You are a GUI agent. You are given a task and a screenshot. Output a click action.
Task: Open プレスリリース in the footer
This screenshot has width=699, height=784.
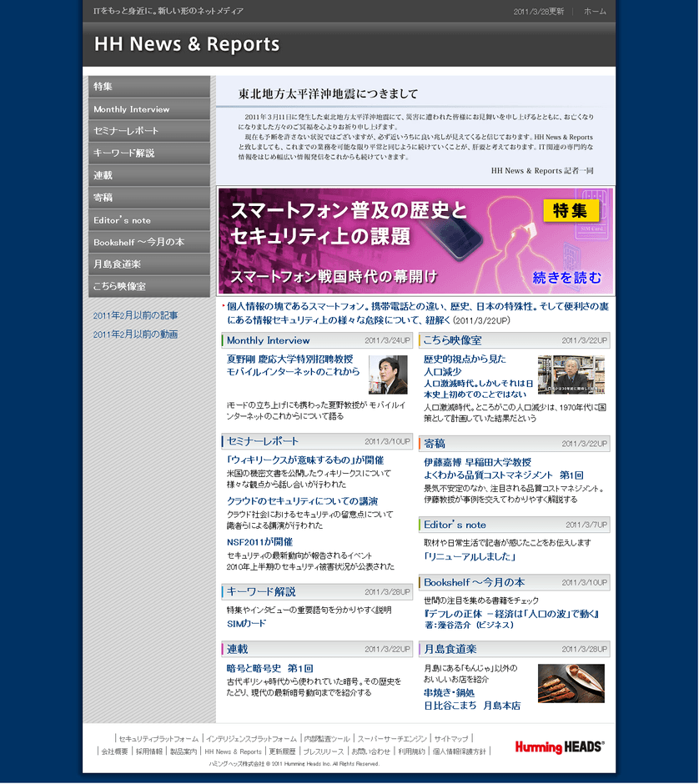[324, 751]
